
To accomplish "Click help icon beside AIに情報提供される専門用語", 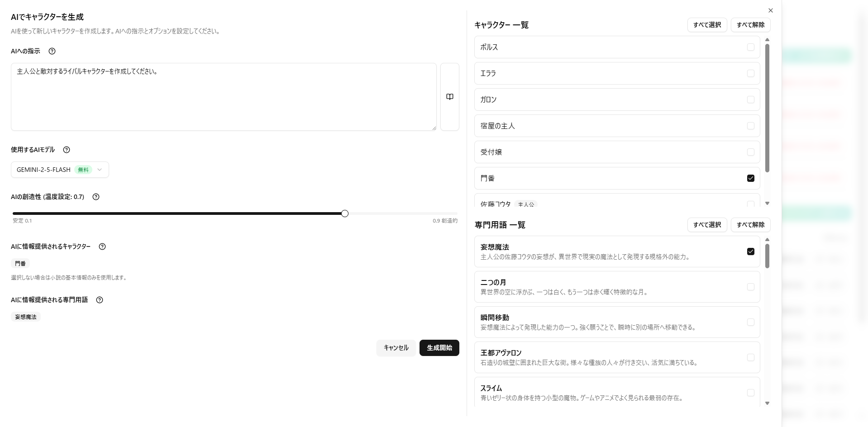I will [x=100, y=300].
